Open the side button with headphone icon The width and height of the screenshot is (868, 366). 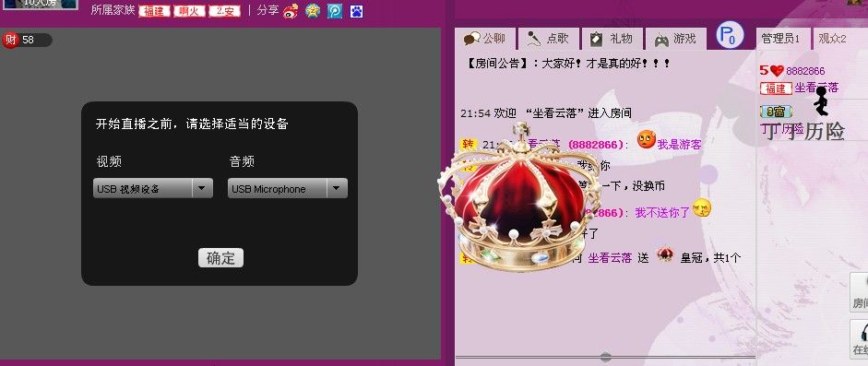(859, 339)
